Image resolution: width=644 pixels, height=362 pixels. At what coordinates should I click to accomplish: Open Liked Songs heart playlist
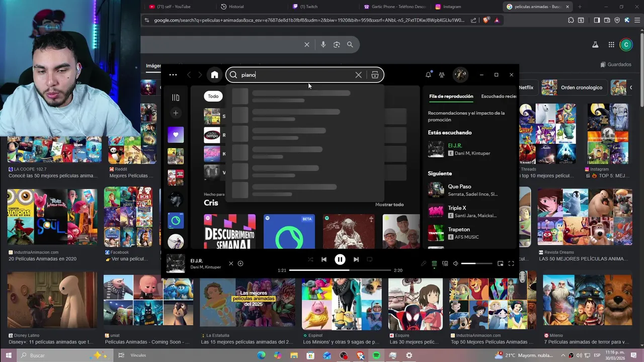pyautogui.click(x=176, y=135)
